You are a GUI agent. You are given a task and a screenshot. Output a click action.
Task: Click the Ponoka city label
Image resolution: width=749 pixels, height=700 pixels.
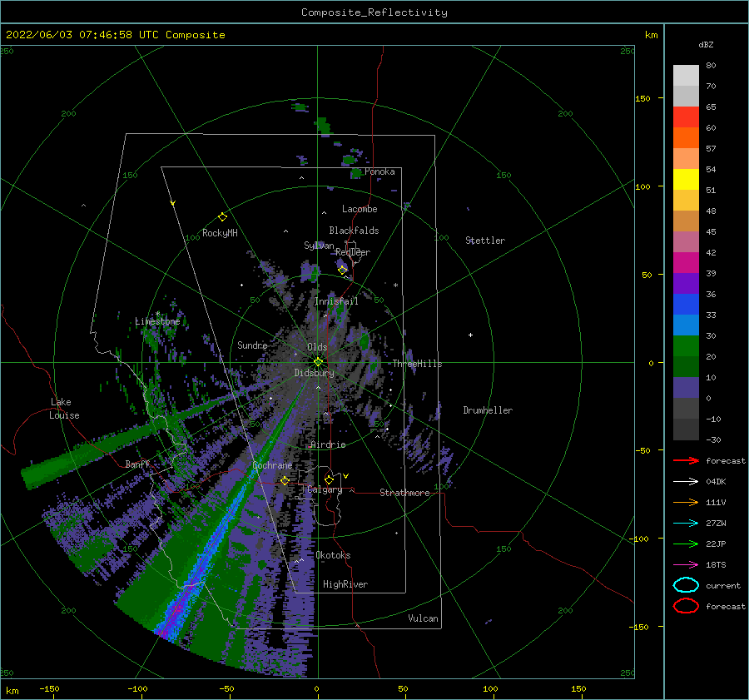pyautogui.click(x=379, y=171)
